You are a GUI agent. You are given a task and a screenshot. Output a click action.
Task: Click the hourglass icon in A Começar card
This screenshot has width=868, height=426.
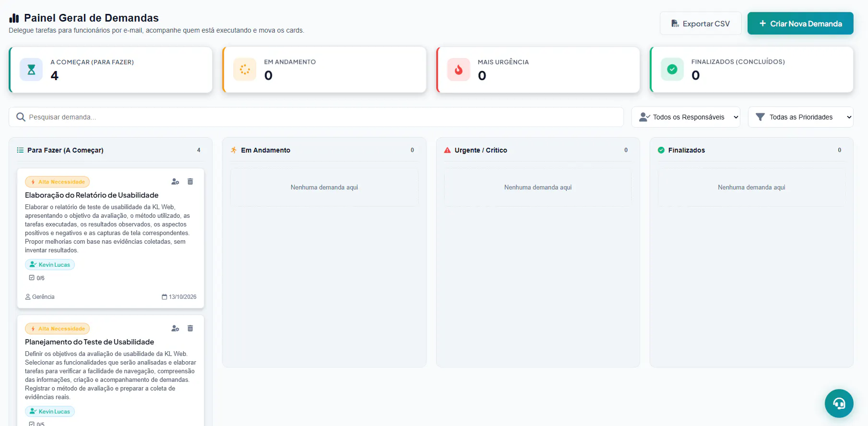pos(31,70)
